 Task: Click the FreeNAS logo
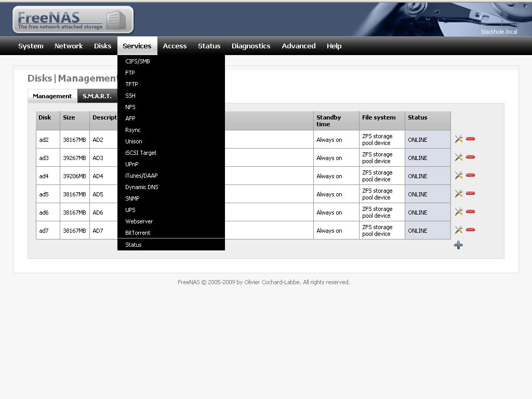tap(73, 20)
